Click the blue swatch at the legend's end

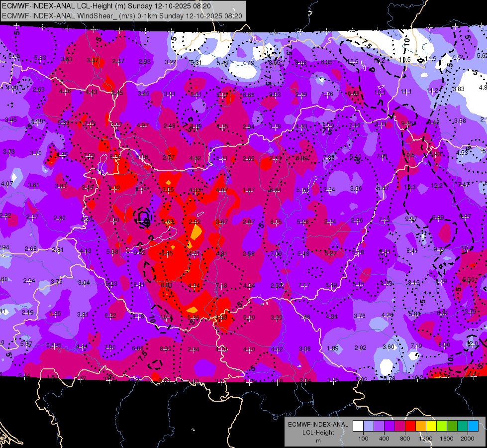pyautogui.click(x=473, y=426)
